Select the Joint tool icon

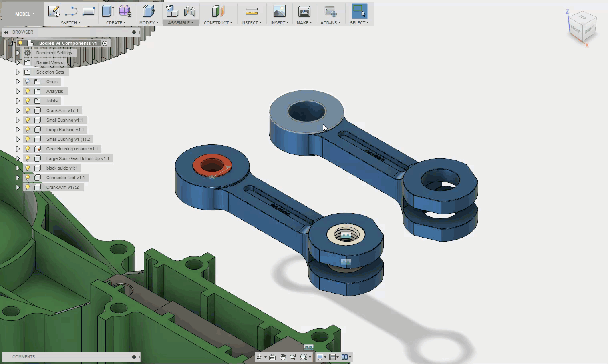[x=190, y=11]
